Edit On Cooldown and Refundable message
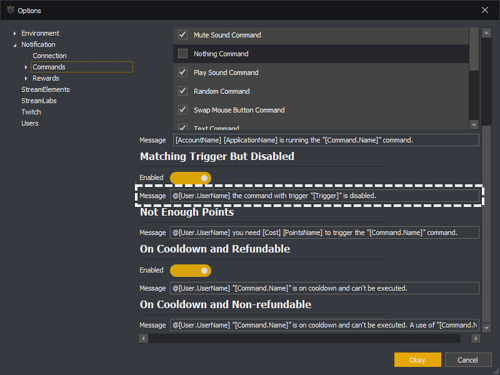 (325, 288)
